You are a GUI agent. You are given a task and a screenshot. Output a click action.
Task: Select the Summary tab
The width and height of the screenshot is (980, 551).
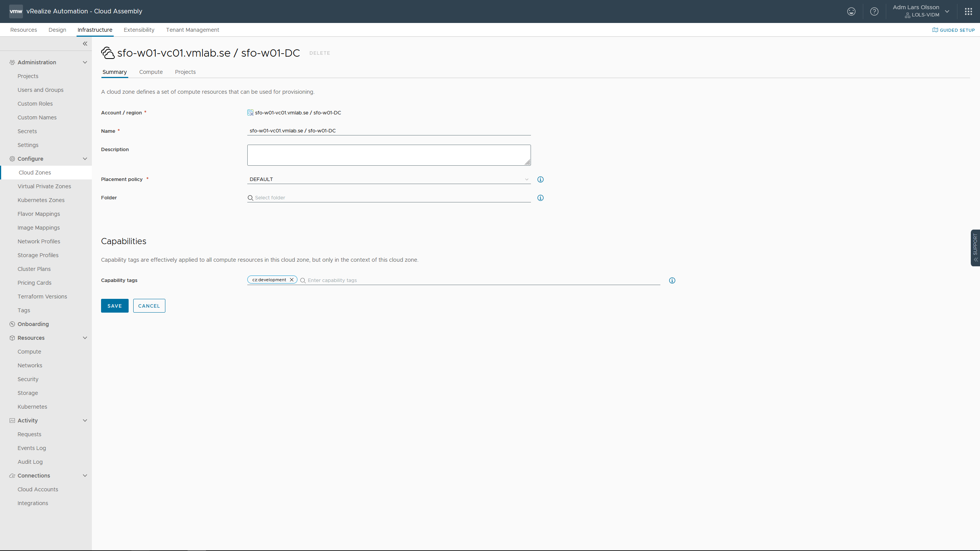[114, 72]
